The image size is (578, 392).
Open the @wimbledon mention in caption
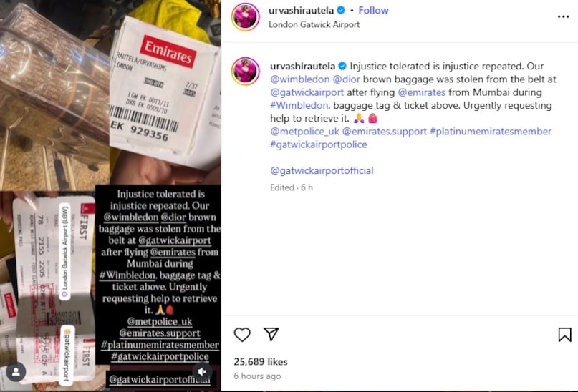click(299, 79)
